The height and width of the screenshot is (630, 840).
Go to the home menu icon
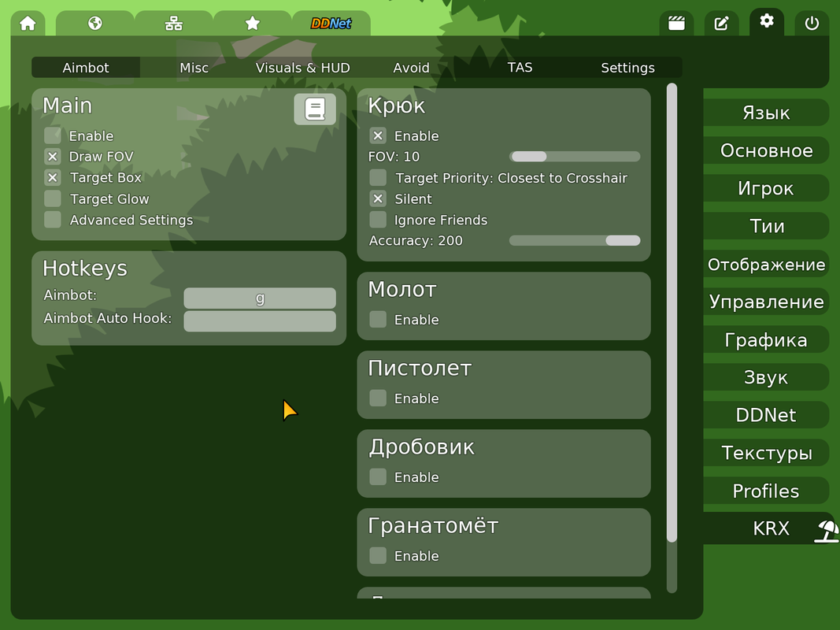(x=28, y=24)
